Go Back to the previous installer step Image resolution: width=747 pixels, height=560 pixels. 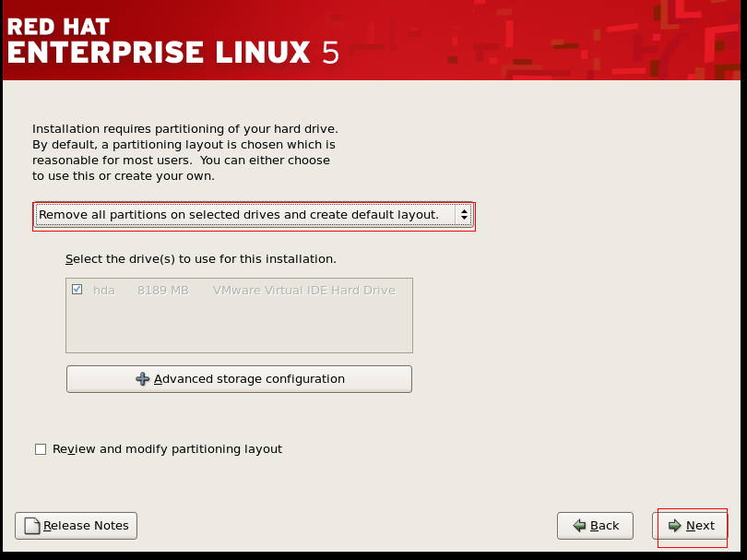[x=595, y=526]
